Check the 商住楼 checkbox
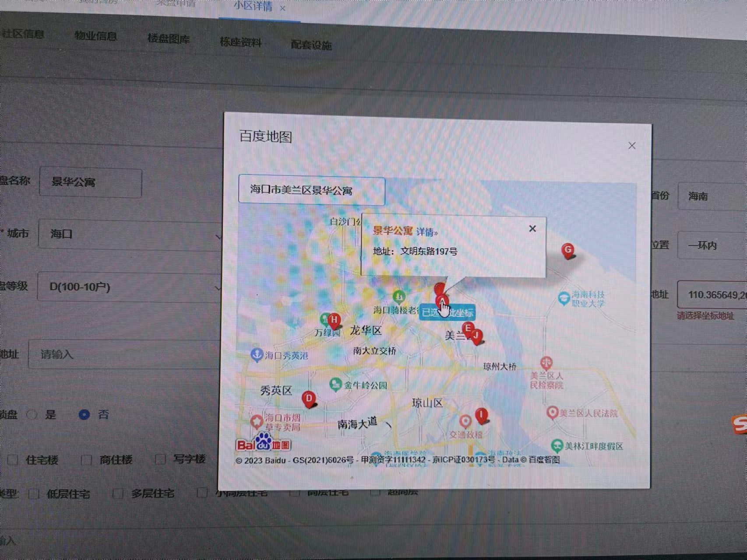747x560 pixels. pos(86,459)
